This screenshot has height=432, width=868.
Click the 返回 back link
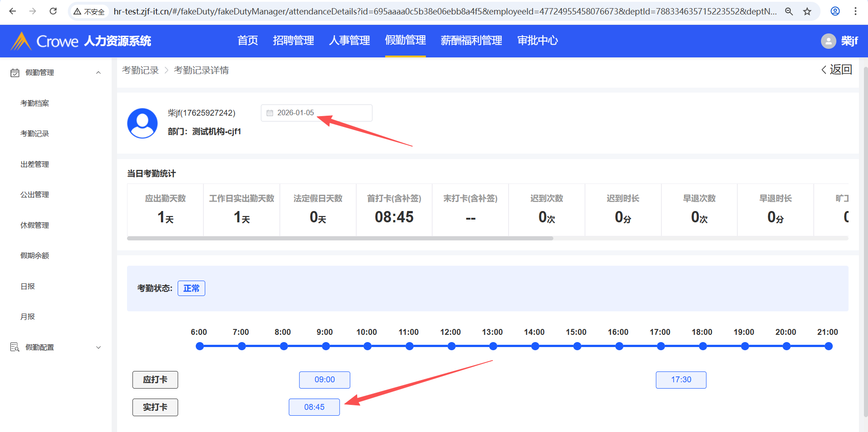837,70
